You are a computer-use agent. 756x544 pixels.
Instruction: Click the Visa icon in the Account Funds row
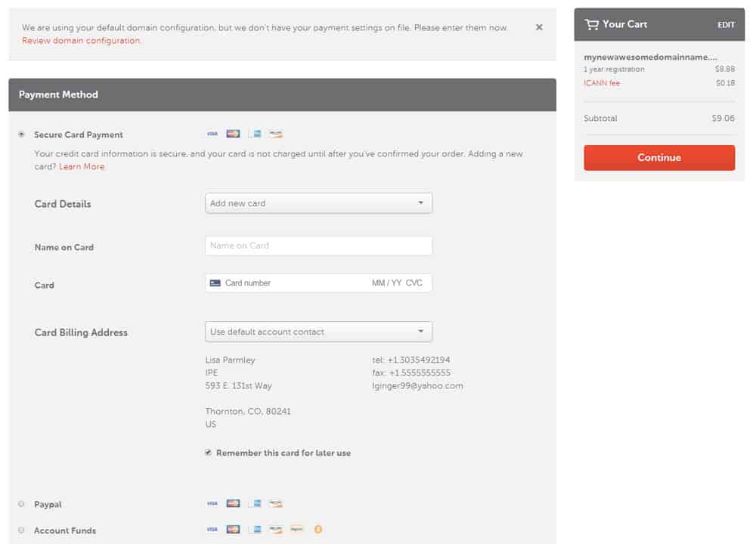coord(212,530)
